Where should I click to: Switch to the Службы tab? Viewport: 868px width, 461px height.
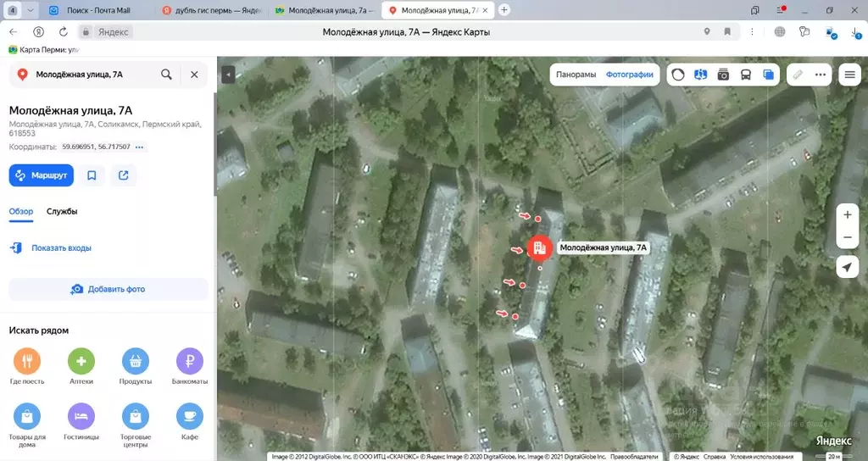click(62, 211)
